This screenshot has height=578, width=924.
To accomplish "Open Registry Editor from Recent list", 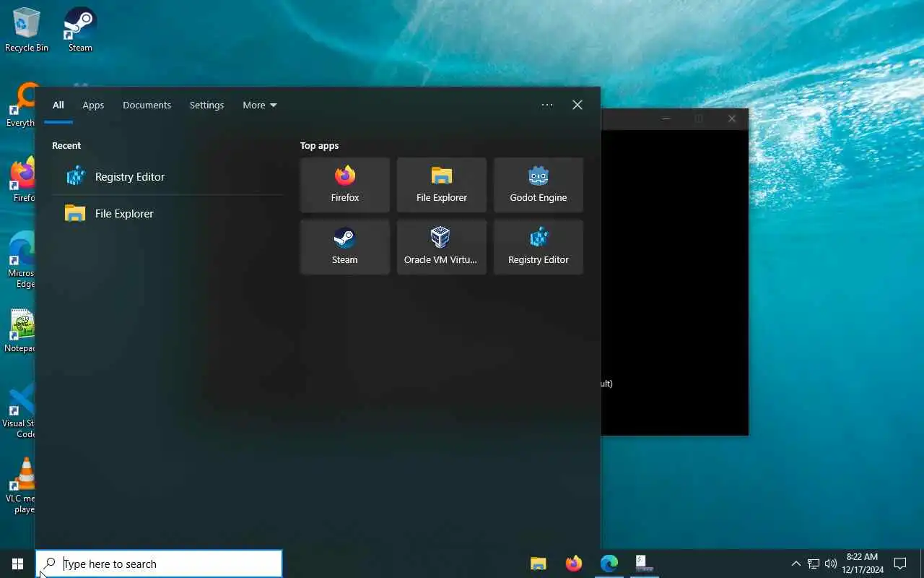I will [x=167, y=176].
